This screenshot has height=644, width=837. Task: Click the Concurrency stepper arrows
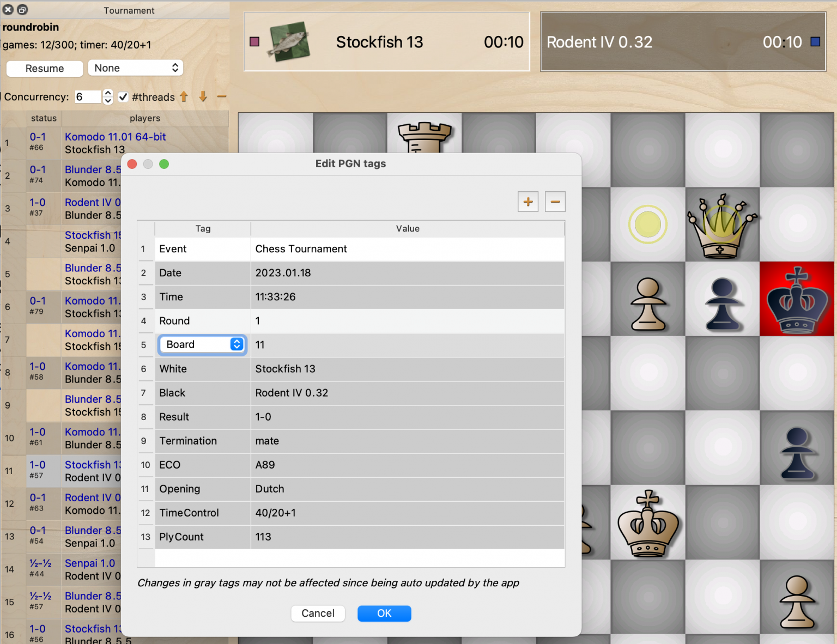[x=108, y=97]
